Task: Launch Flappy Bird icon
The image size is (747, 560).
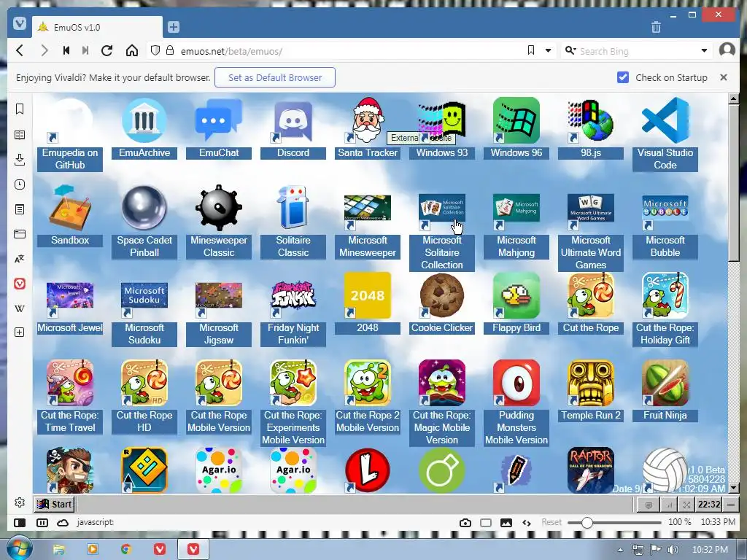Action: 516,296
